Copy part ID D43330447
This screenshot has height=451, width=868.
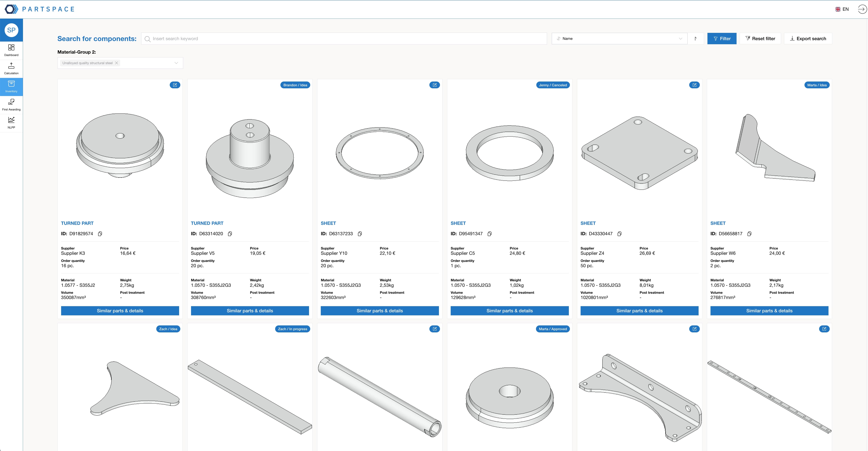tap(619, 234)
